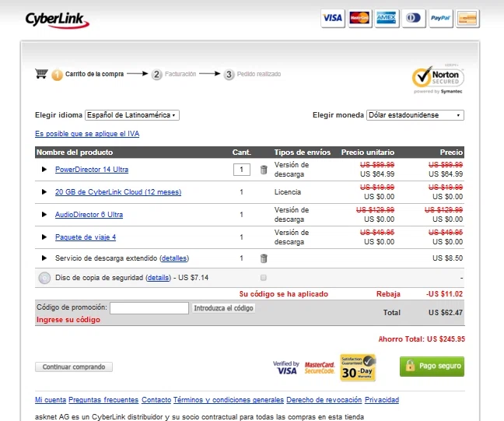Click the Tipos de envíos column header
Image resolution: width=504 pixels, height=421 pixels.
coord(302,153)
